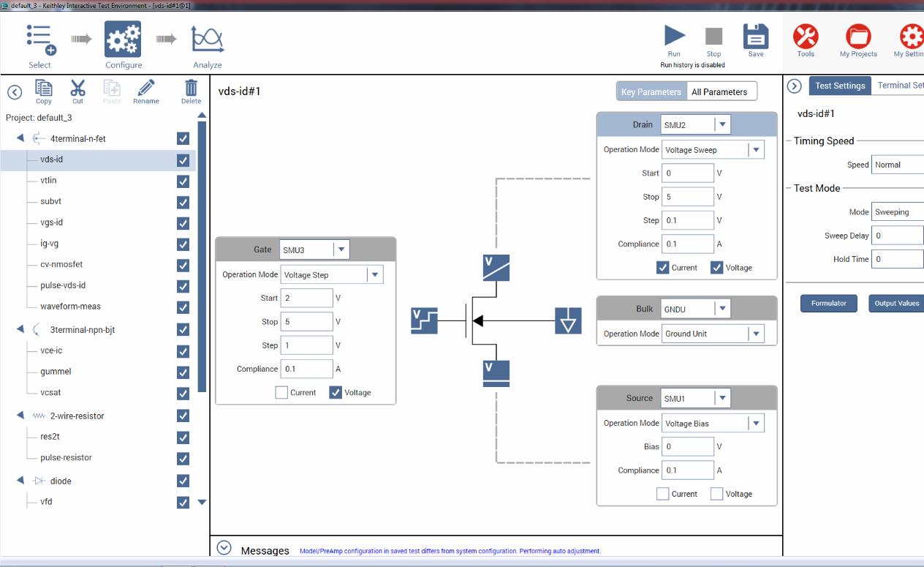Toggle the vtlin test checkbox
The image size is (924, 567).
point(183,181)
